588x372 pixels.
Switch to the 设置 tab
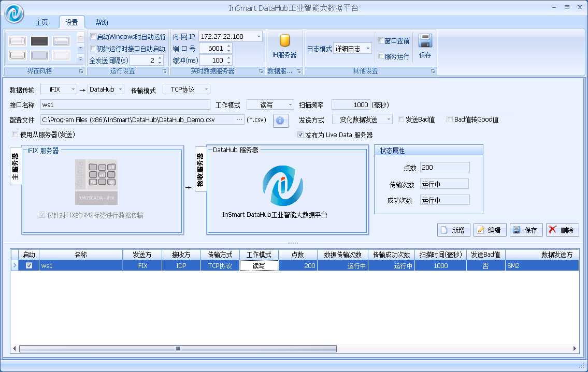71,22
